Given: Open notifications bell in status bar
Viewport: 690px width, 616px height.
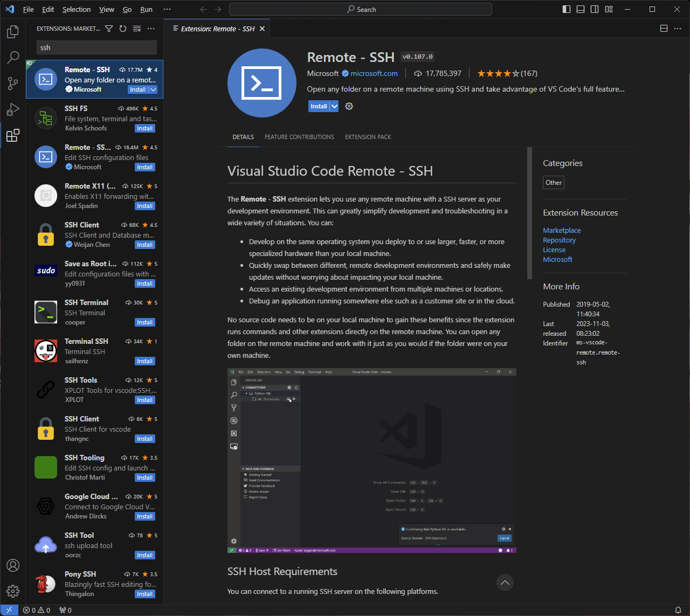Looking at the screenshot, I should click(x=678, y=610).
